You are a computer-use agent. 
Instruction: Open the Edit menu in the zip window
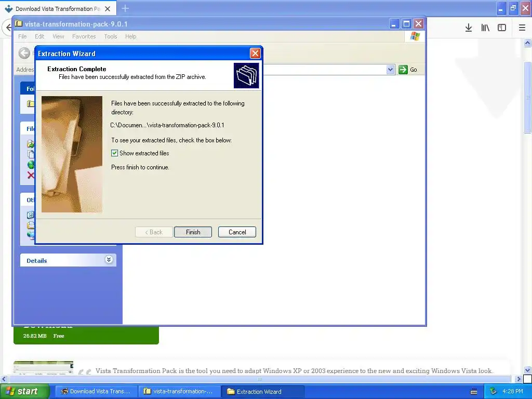[x=39, y=36]
